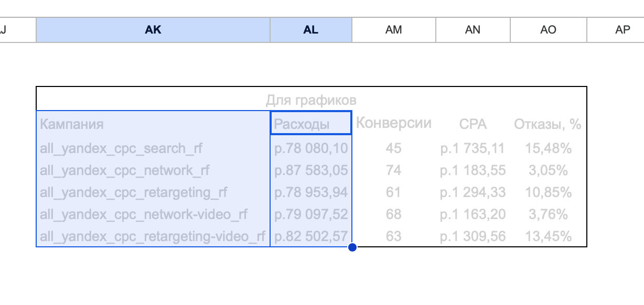Select column header AO

548,30
